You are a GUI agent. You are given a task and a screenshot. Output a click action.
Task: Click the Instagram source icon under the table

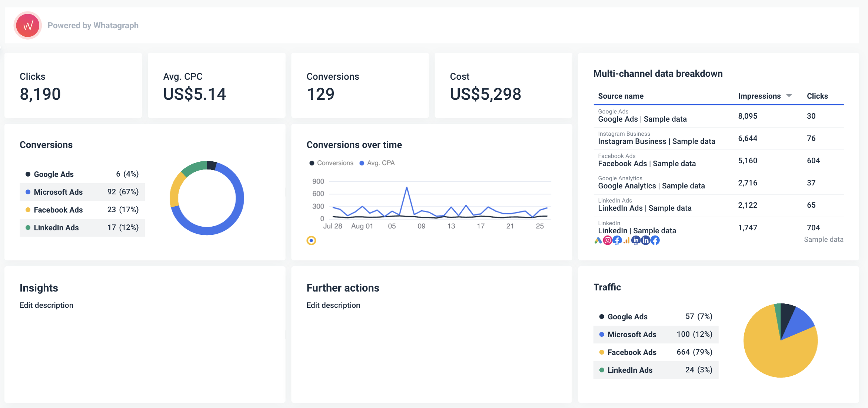[x=608, y=240]
